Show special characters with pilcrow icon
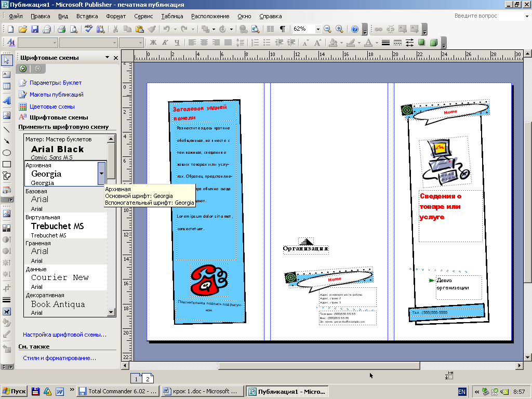The image size is (532, 399). [x=282, y=29]
